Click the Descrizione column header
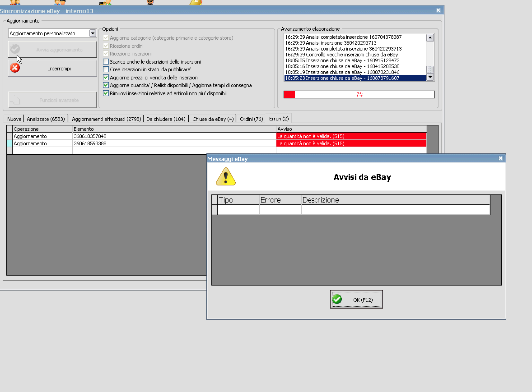 coord(396,200)
